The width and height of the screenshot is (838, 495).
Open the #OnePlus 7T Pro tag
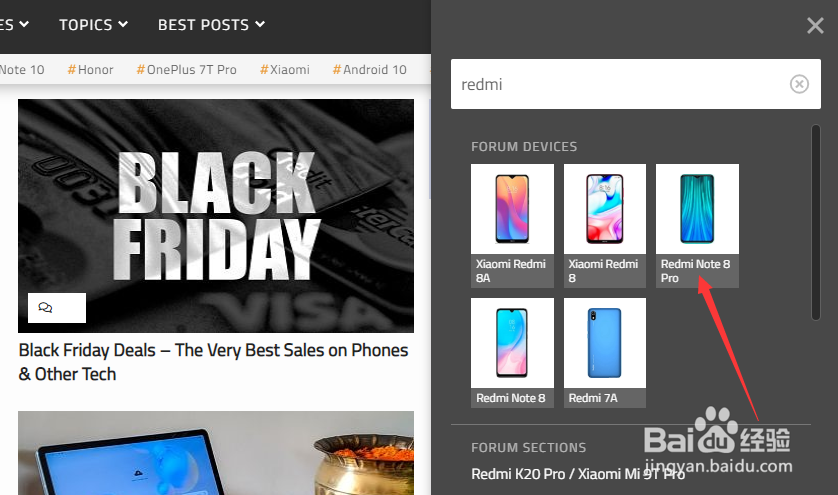[x=187, y=69]
